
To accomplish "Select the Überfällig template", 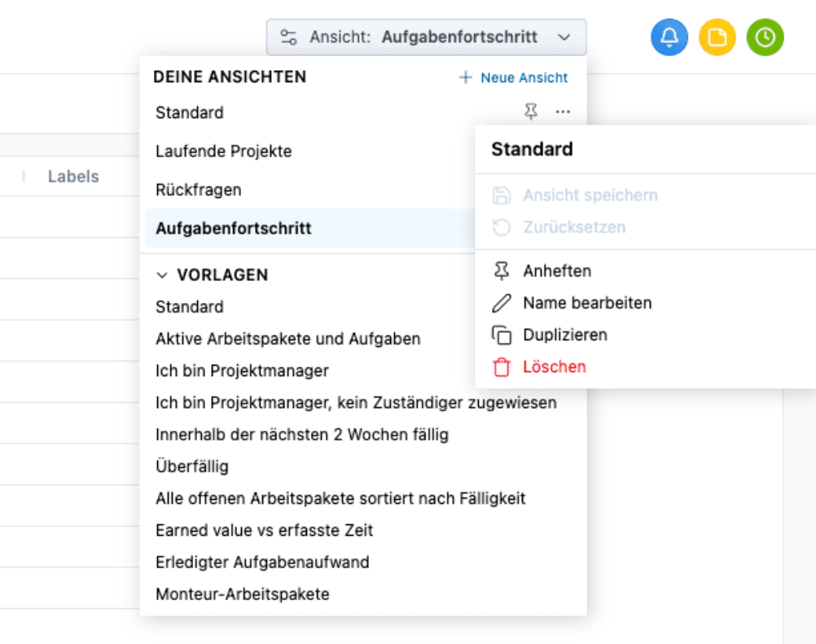I will pos(192,466).
